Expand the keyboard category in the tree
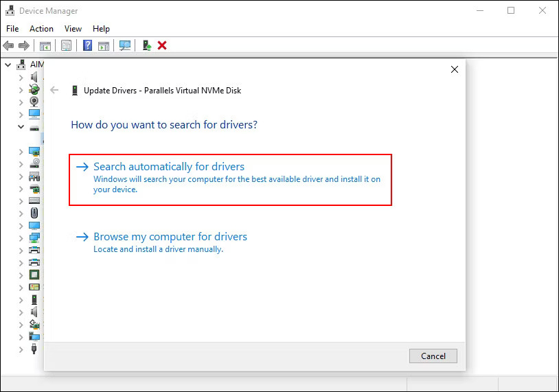The image size is (559, 392). [x=21, y=200]
